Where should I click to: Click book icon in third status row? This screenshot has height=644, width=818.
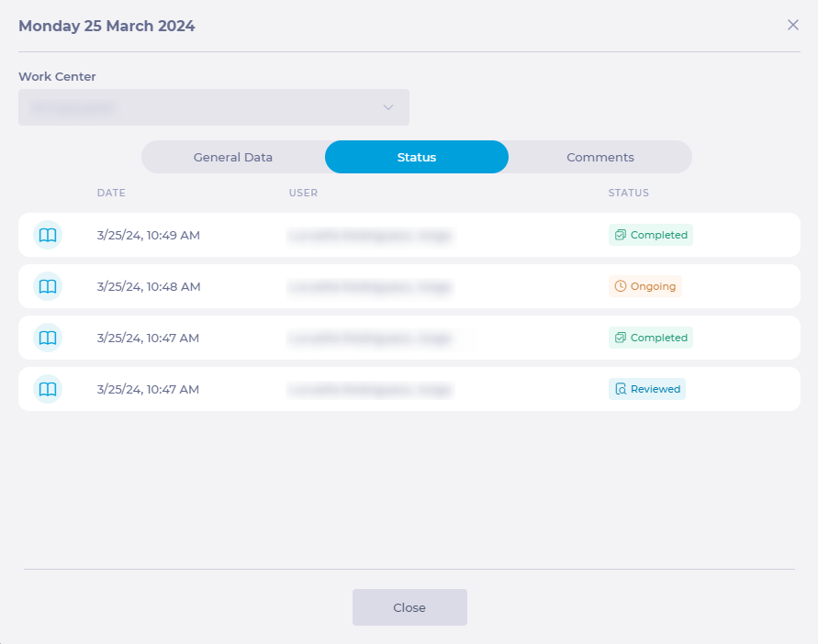point(48,338)
